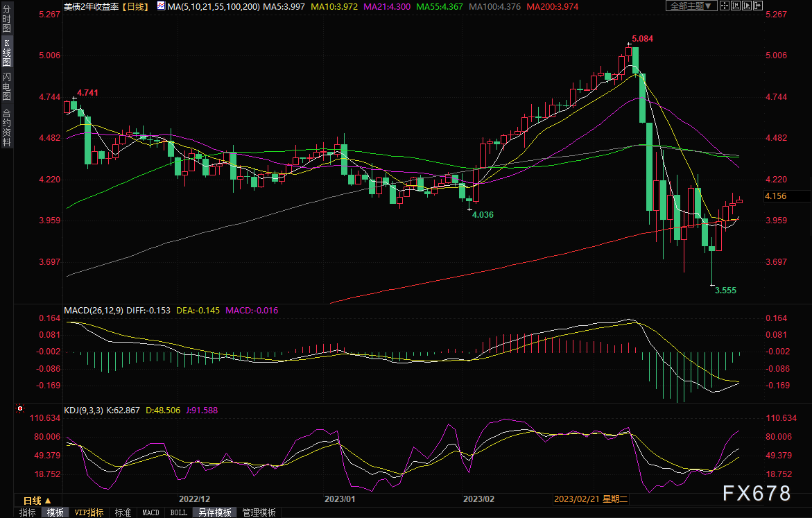
Task: Apply the 标准 template
Action: [123, 512]
